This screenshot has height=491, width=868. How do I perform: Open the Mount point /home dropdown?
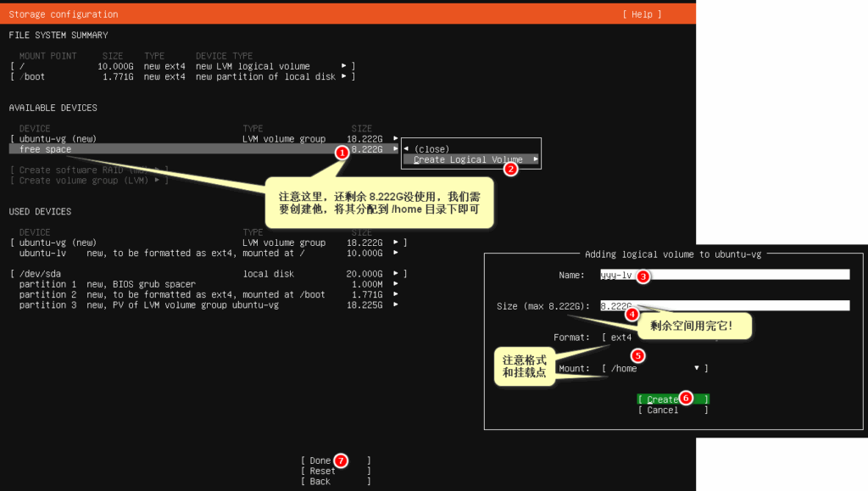(654, 368)
